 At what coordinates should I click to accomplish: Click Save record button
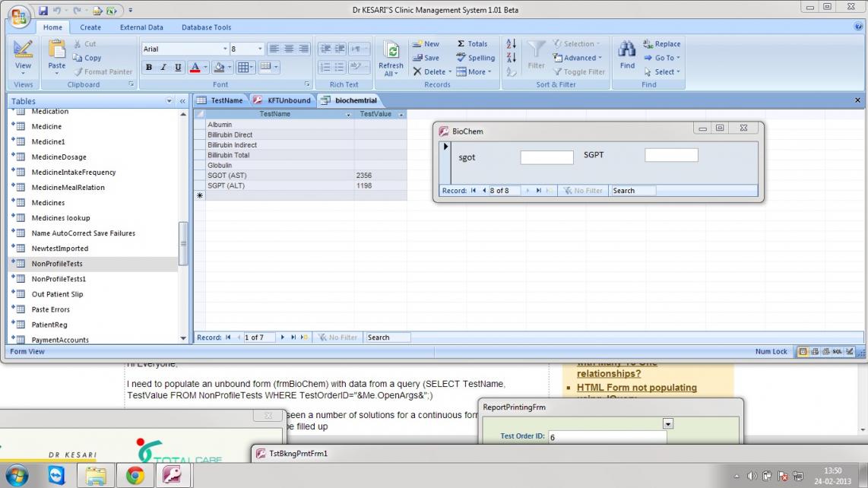click(426, 58)
